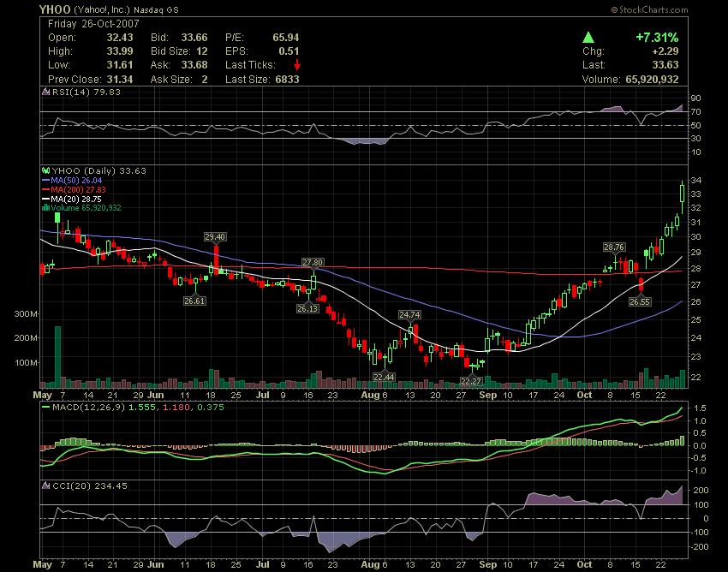Click the 100M volume axis label
Screen dimensions: 728x572
pos(26,362)
